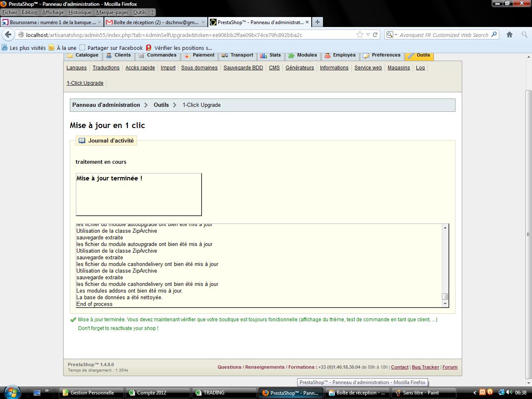Open the Commandes admin tab
The height and width of the screenshot is (399, 532).
click(x=158, y=55)
